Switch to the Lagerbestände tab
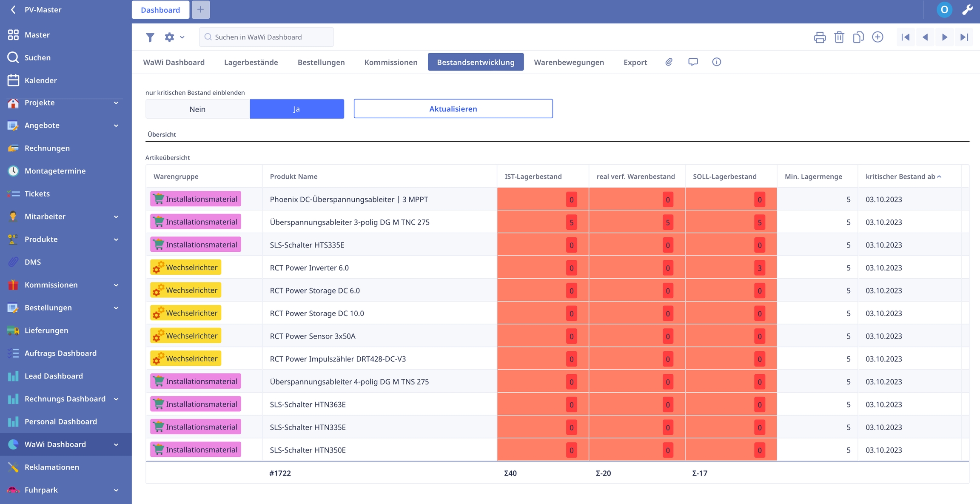Image resolution: width=980 pixels, height=504 pixels. 251,62
